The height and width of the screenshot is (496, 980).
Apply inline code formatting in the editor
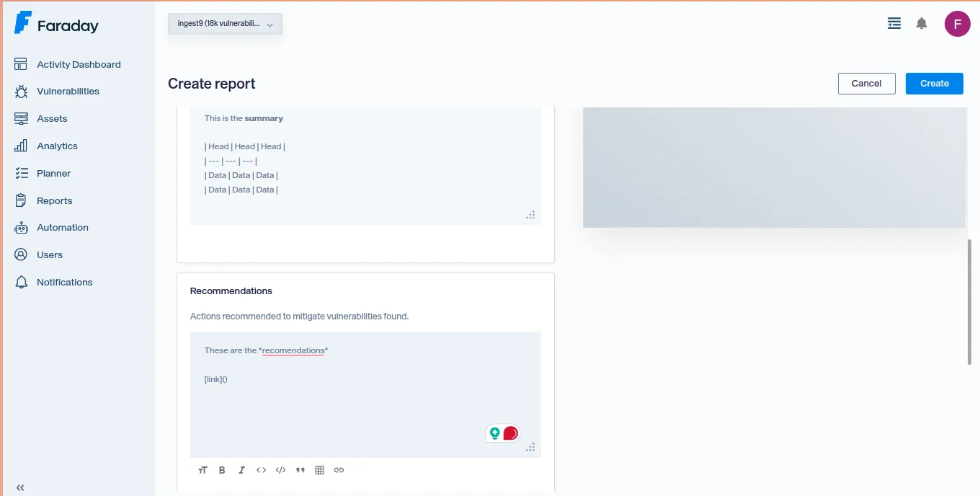[x=261, y=469]
